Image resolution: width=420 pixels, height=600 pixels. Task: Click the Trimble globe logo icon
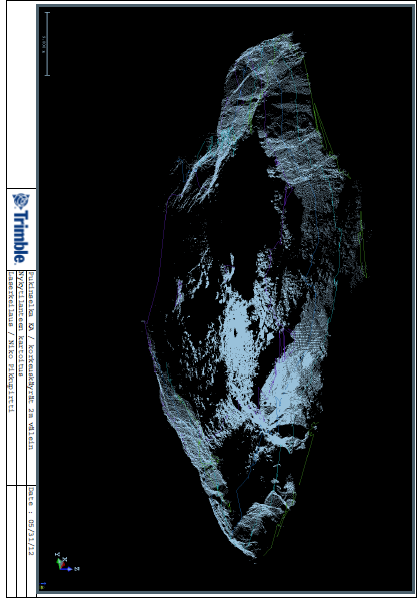[x=21, y=201]
